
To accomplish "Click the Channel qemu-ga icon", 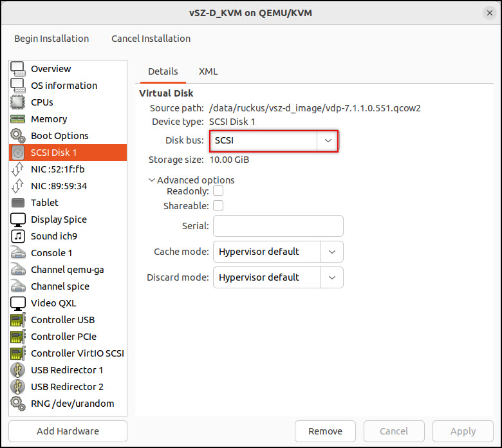I will click(18, 270).
